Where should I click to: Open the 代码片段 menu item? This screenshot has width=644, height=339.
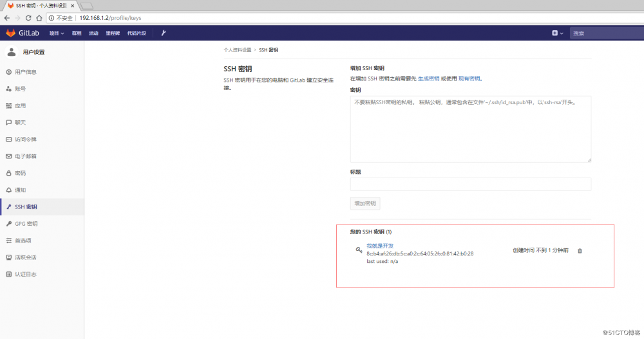(137, 33)
